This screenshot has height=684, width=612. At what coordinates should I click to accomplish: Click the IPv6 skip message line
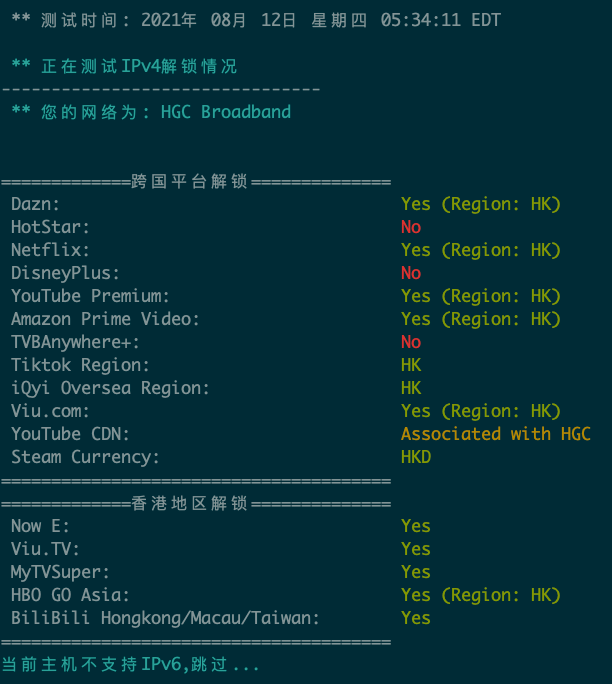130,664
